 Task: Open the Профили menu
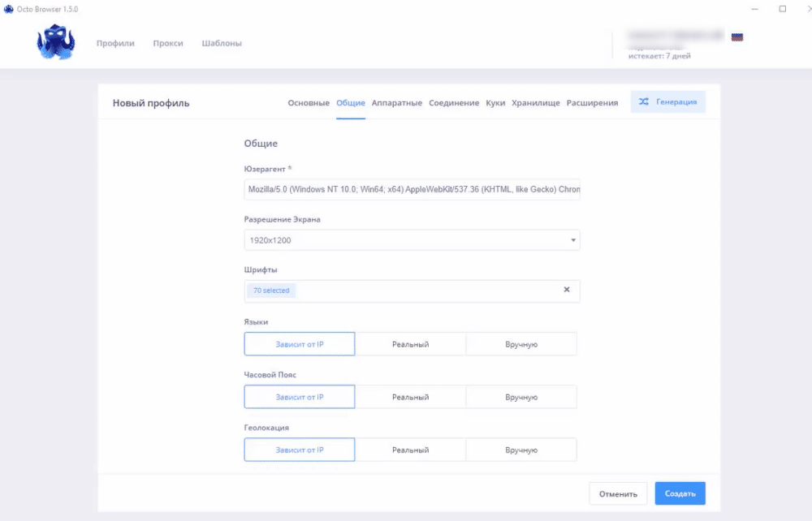click(115, 43)
